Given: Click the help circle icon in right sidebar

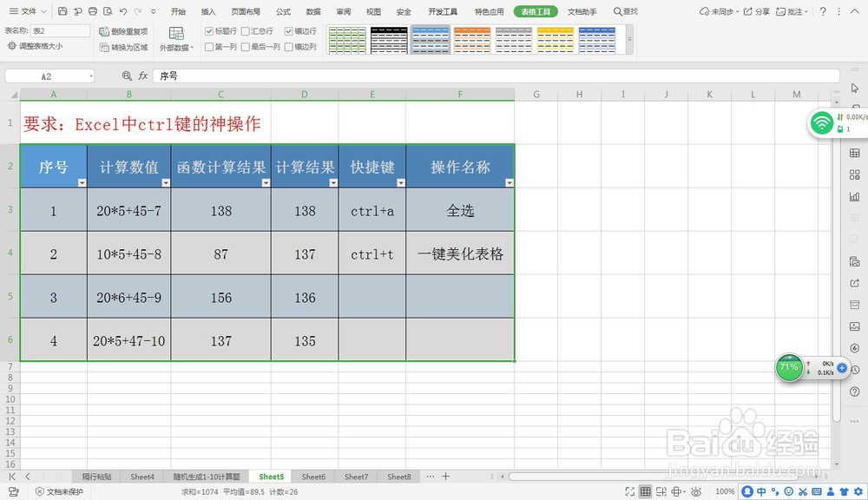Looking at the screenshot, I should (855, 391).
